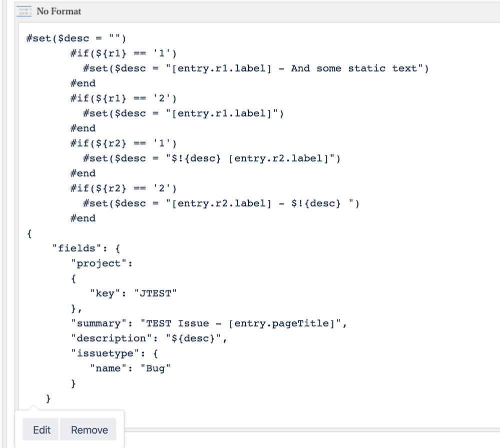Click the first #end statement line

83,83
